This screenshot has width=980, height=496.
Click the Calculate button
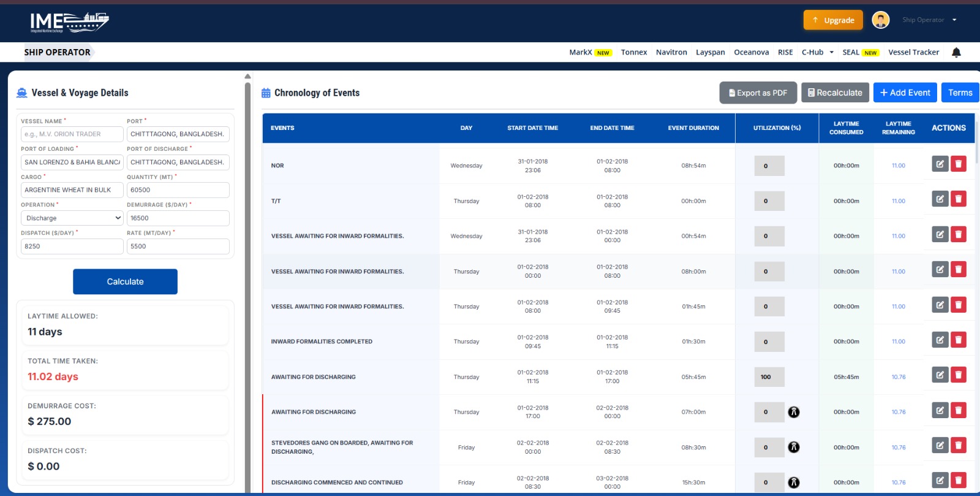[125, 281]
